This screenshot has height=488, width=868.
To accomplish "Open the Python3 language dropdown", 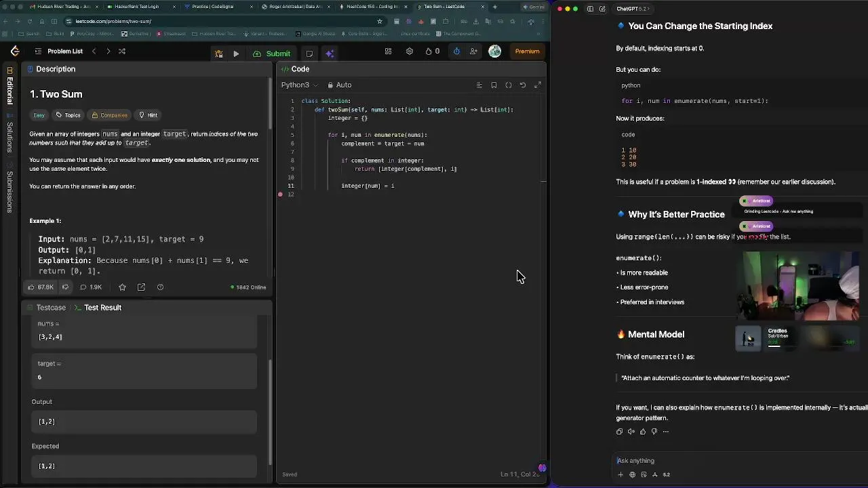I will 299,85.
